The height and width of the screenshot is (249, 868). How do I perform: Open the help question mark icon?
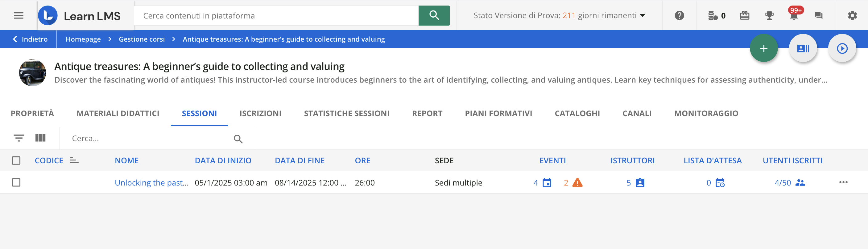pyautogui.click(x=679, y=15)
